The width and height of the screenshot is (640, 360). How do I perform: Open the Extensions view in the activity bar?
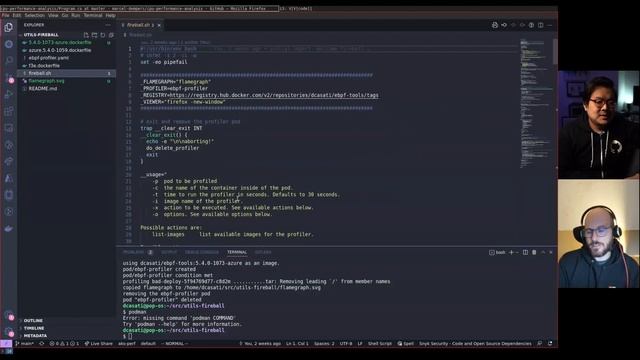point(9,111)
